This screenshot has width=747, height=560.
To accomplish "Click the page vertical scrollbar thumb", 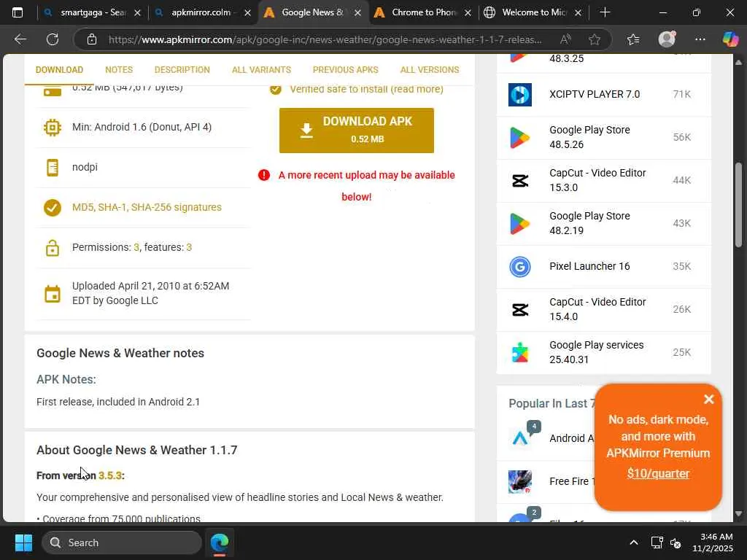I will click(738, 205).
